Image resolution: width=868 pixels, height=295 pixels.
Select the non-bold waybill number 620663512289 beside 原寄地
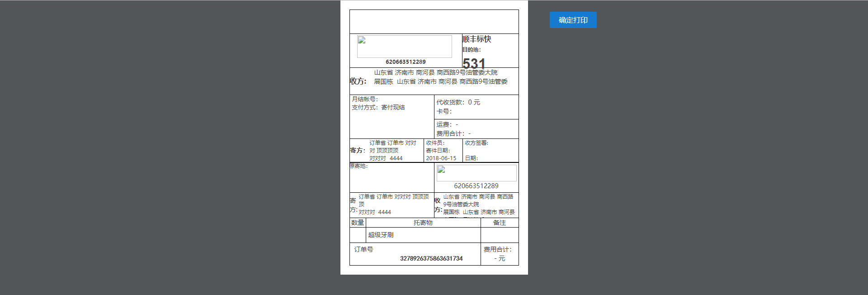476,186
